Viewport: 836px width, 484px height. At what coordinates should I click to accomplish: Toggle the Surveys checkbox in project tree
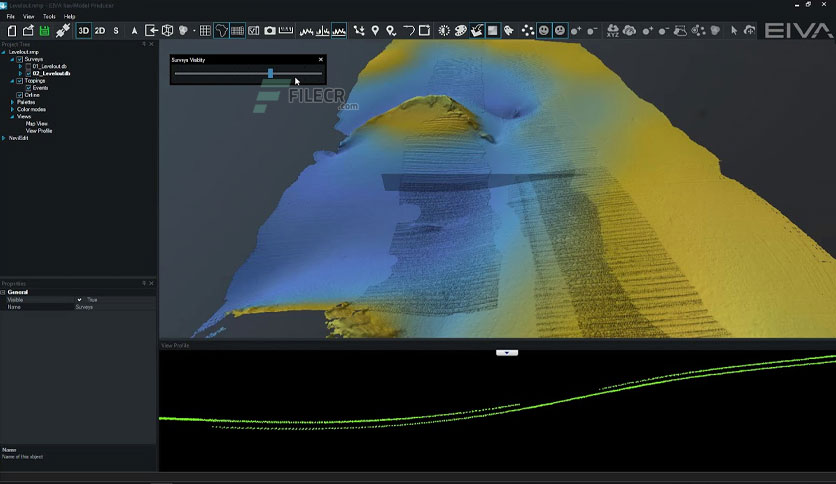tap(20, 59)
